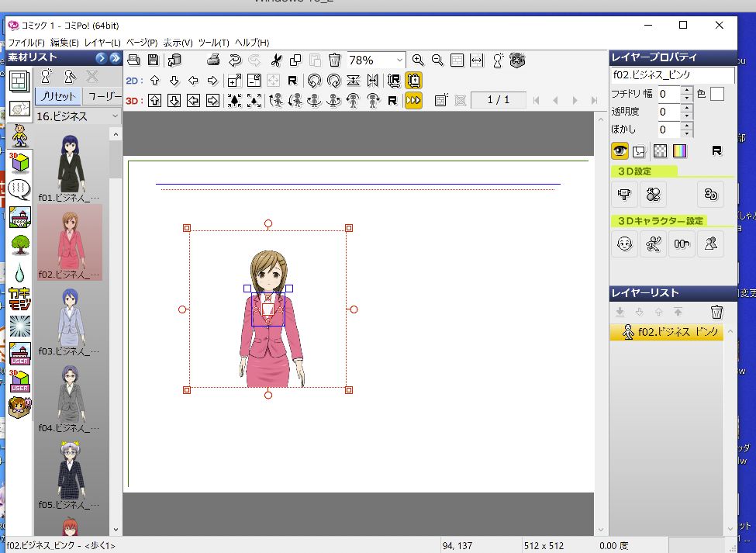Viewport: 756px width, 553px height.
Task: Open the 78% zoom level dropdown
Action: (x=399, y=60)
